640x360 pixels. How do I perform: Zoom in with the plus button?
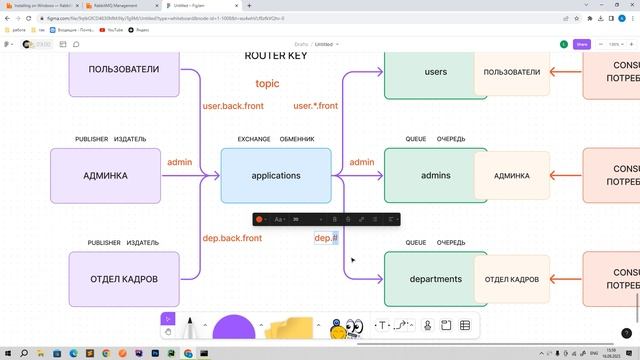pyautogui.click(x=631, y=44)
